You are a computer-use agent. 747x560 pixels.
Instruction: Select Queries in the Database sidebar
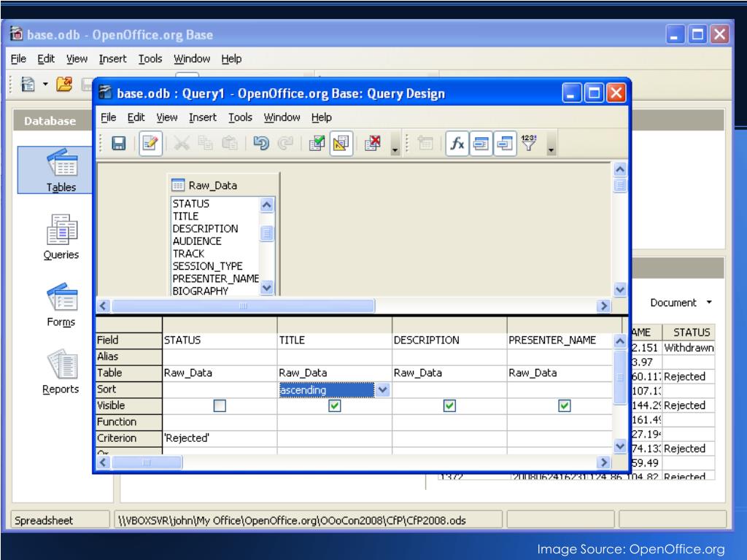[x=61, y=237]
